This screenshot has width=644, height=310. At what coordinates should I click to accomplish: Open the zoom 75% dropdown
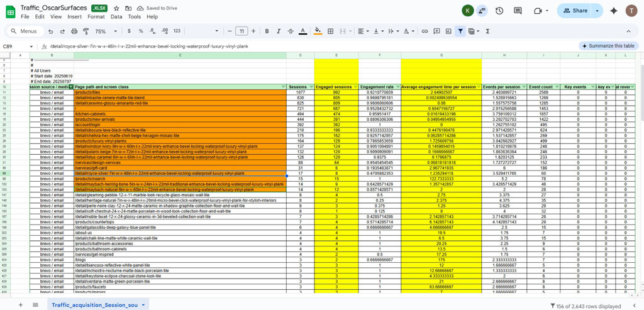tap(104, 31)
